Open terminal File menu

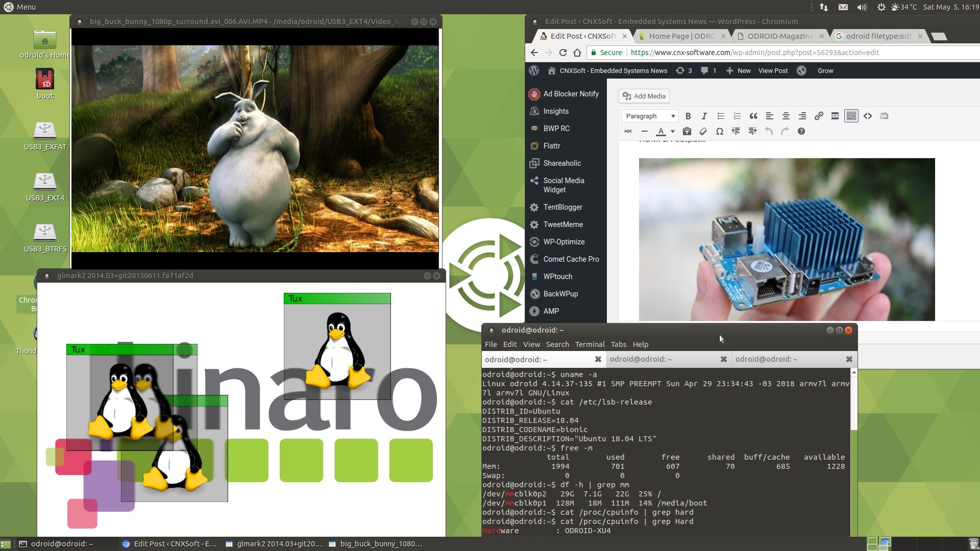click(x=491, y=344)
